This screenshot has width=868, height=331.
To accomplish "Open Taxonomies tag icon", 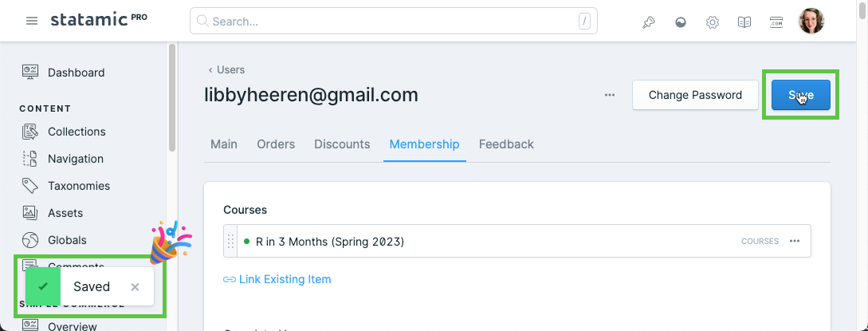I will pyautogui.click(x=30, y=185).
